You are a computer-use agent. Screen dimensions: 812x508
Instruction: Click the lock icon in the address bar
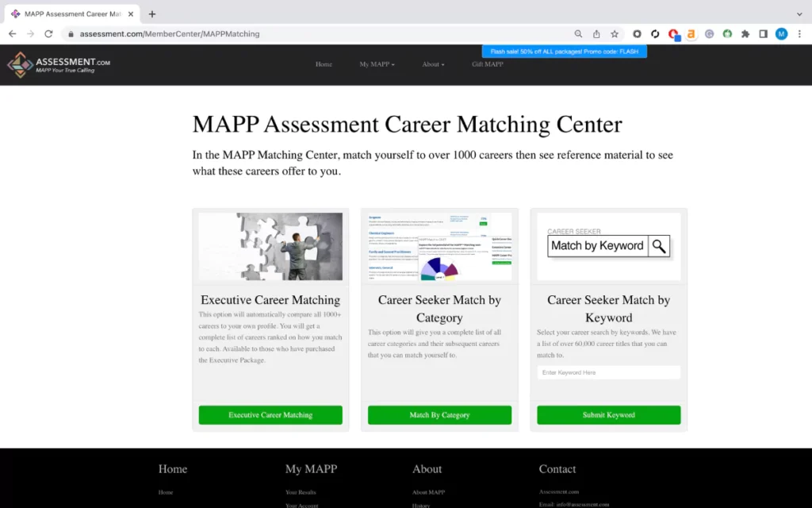tap(71, 33)
